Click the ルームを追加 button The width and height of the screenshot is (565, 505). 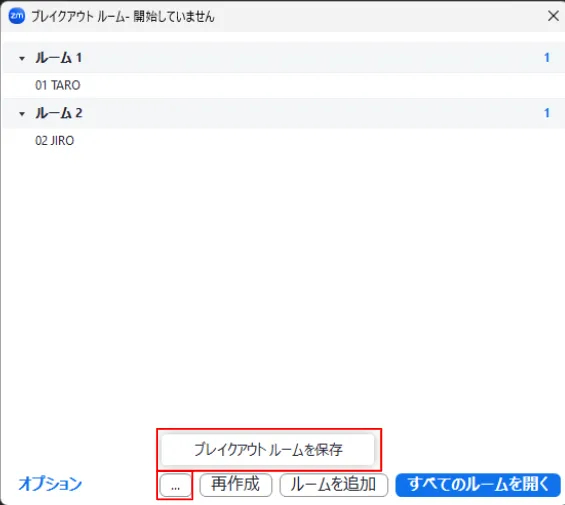click(334, 485)
